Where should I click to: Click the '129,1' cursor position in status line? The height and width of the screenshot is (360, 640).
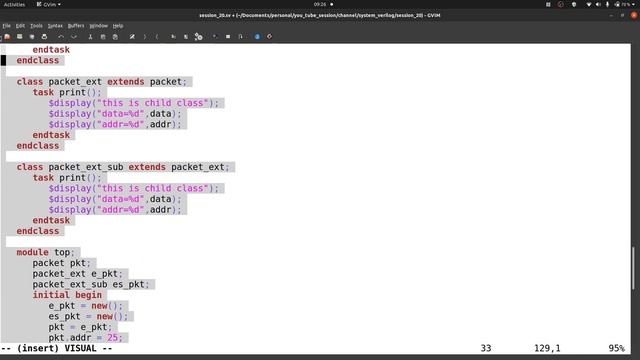(547, 348)
